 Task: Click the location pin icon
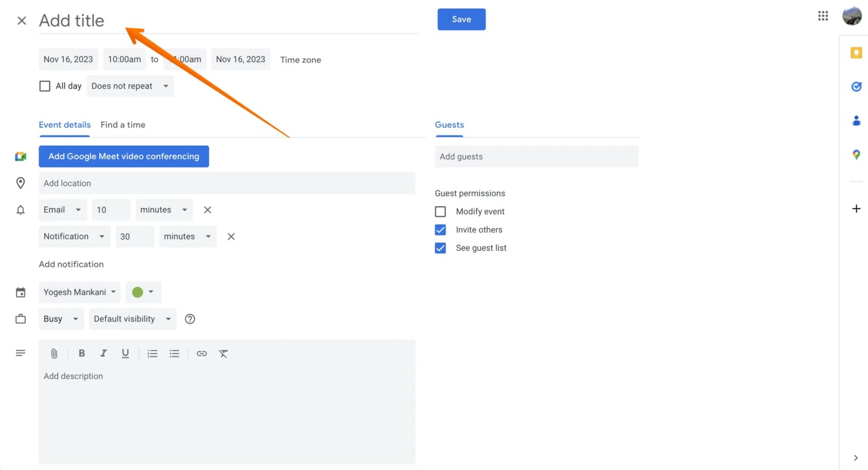[x=20, y=183]
